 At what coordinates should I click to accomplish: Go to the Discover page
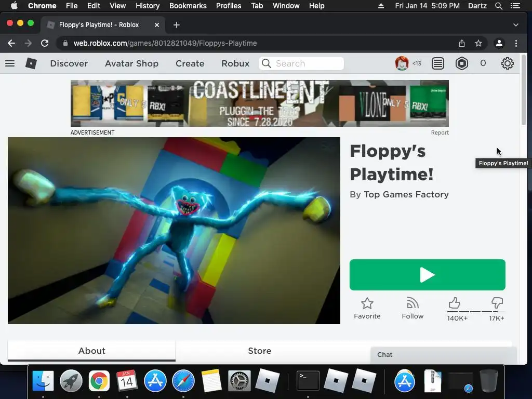[69, 63]
